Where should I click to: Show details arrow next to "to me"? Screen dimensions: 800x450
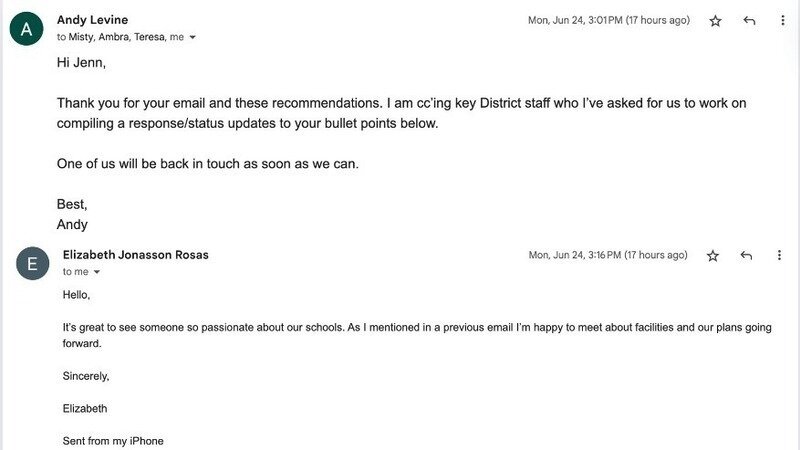(97, 272)
